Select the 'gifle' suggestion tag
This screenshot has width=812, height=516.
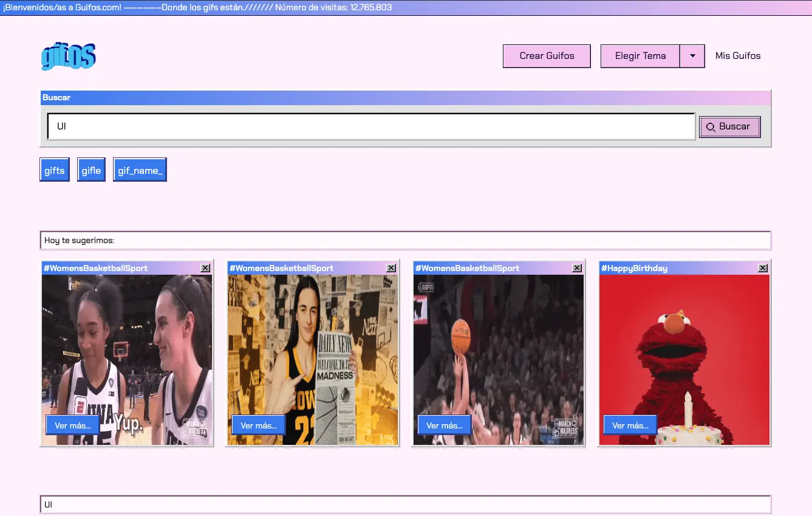[91, 170]
